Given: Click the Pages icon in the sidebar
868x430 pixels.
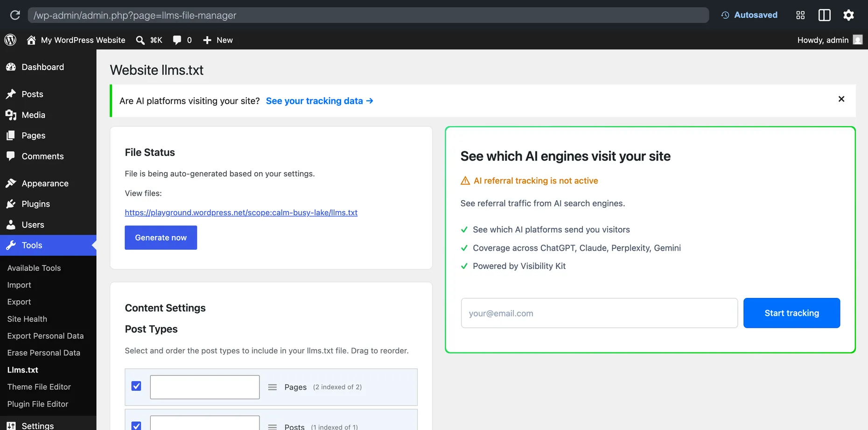Looking at the screenshot, I should pos(11,135).
